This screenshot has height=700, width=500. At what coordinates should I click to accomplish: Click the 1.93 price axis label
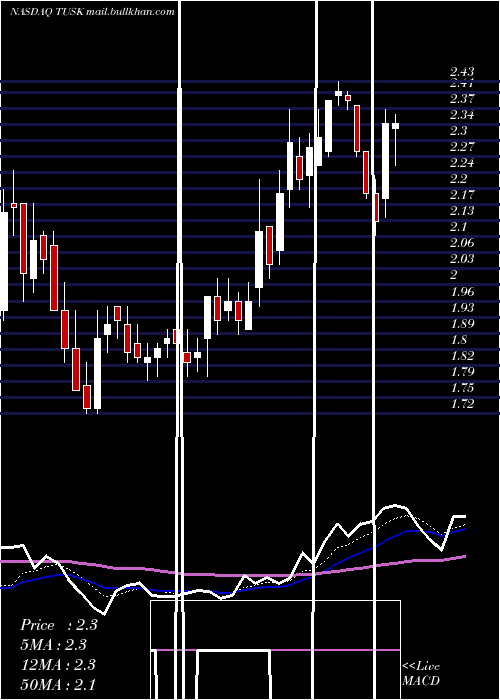click(x=462, y=308)
